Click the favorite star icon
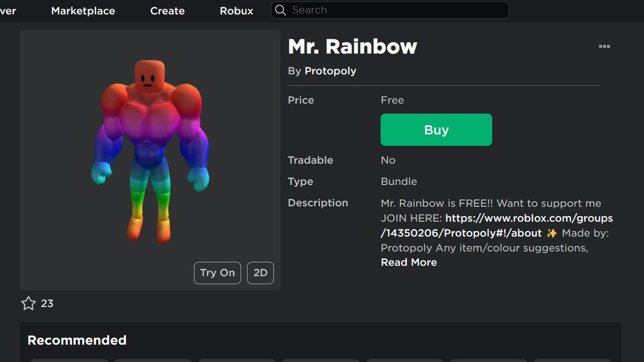This screenshot has width=644, height=362. pos(28,304)
